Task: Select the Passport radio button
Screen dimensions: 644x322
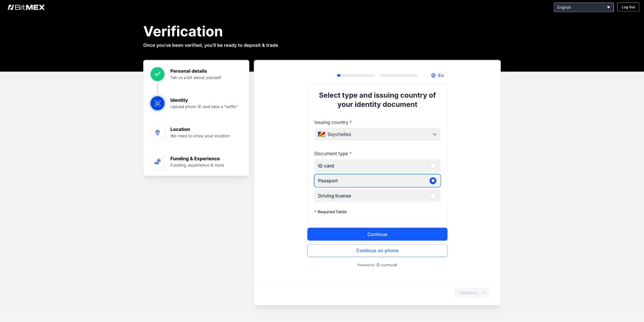Action: 433,181
